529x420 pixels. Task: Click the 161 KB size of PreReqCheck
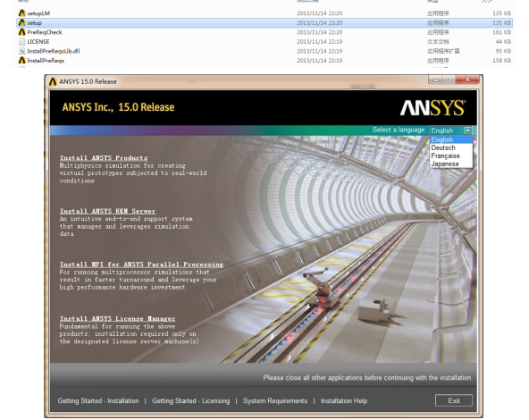(501, 32)
